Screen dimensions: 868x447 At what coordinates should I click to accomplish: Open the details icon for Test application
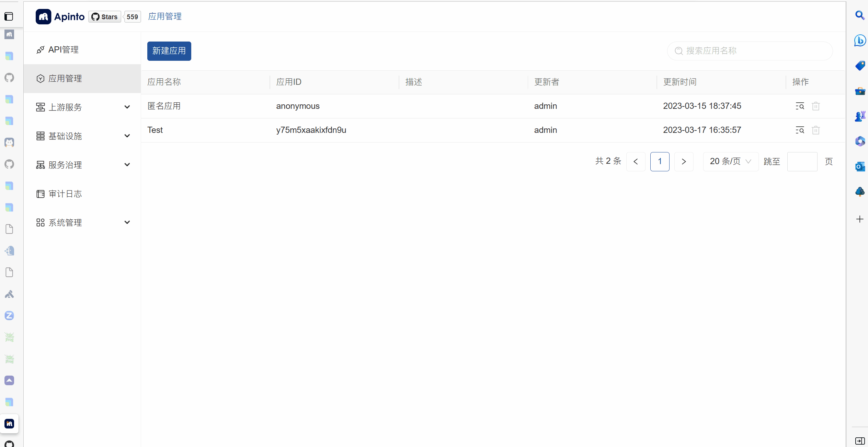pos(800,130)
